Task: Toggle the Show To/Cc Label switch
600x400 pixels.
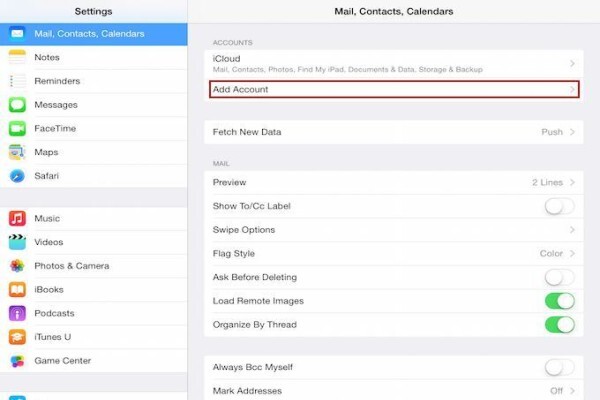Action: click(559, 206)
